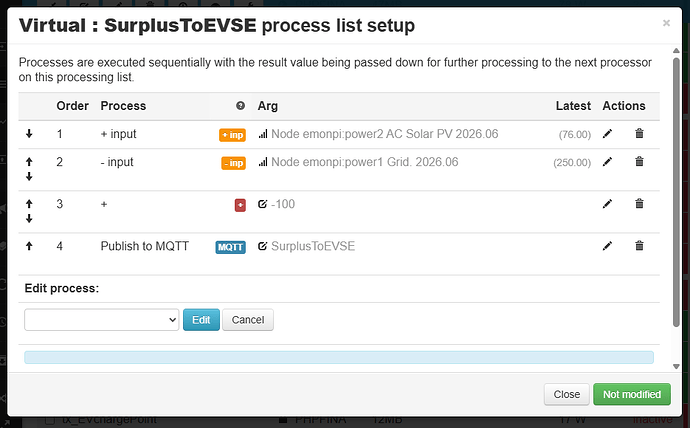Move process 2 '- input' up

tap(29, 162)
